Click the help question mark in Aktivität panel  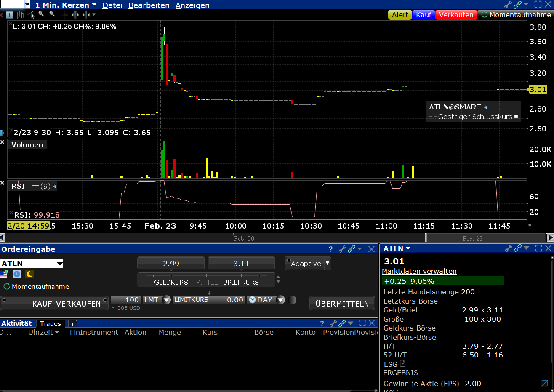pos(322,323)
